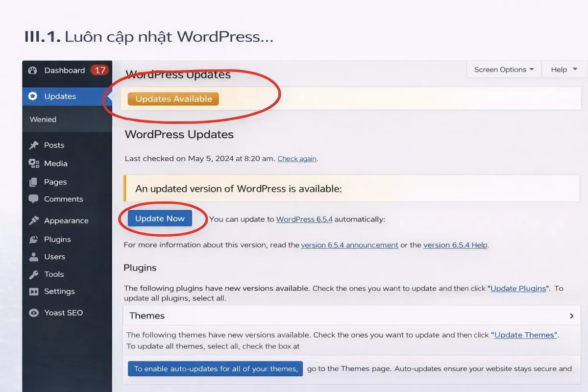Click the Media library icon

pyautogui.click(x=33, y=164)
